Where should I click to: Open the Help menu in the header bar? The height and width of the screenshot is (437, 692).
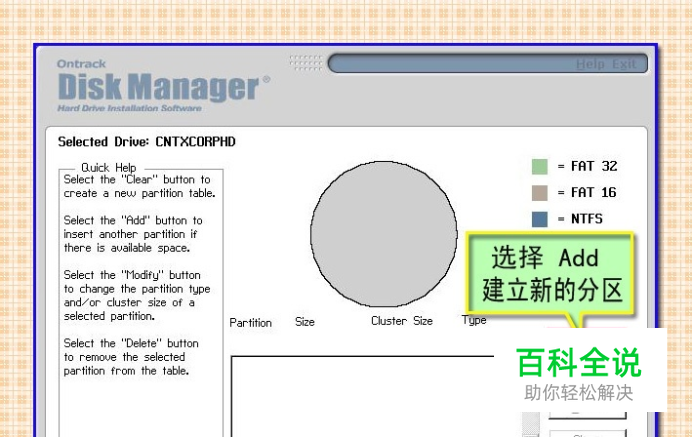tap(590, 65)
